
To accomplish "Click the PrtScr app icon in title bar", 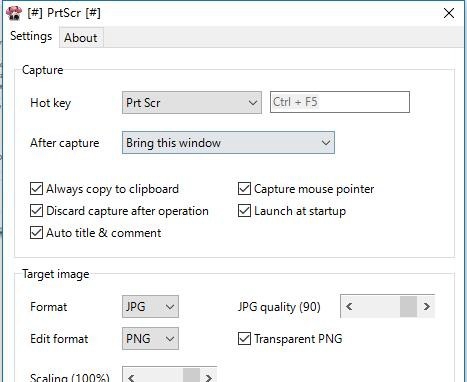I will click(x=14, y=13).
